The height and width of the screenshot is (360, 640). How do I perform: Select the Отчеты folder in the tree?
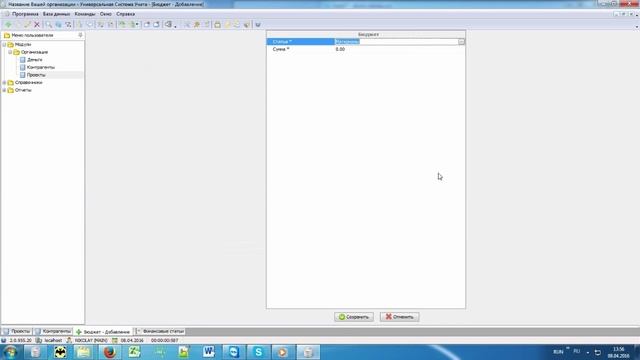(23, 90)
